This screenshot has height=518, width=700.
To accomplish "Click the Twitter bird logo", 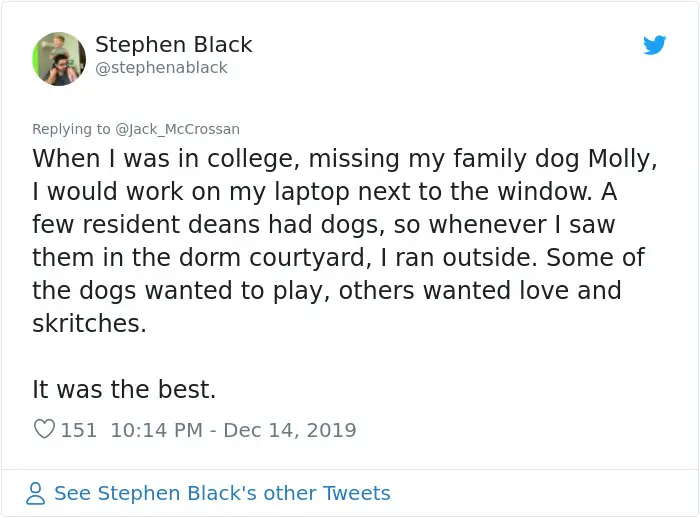I will (654, 45).
